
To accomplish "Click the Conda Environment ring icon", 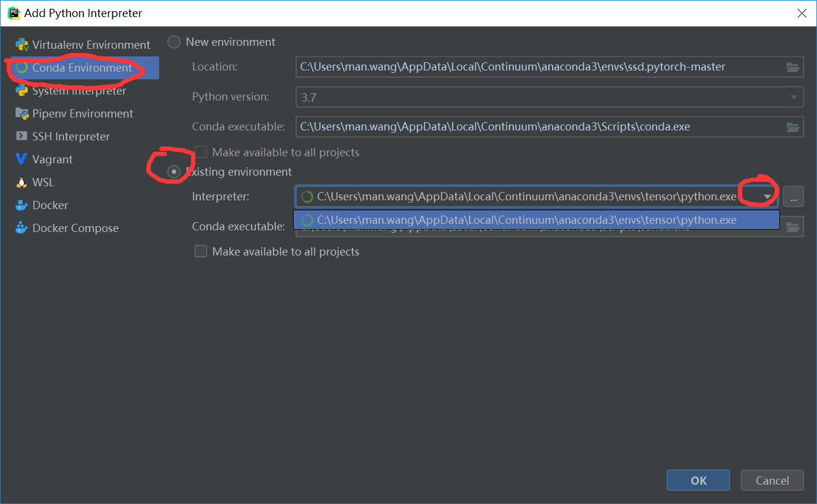I will tap(22, 68).
